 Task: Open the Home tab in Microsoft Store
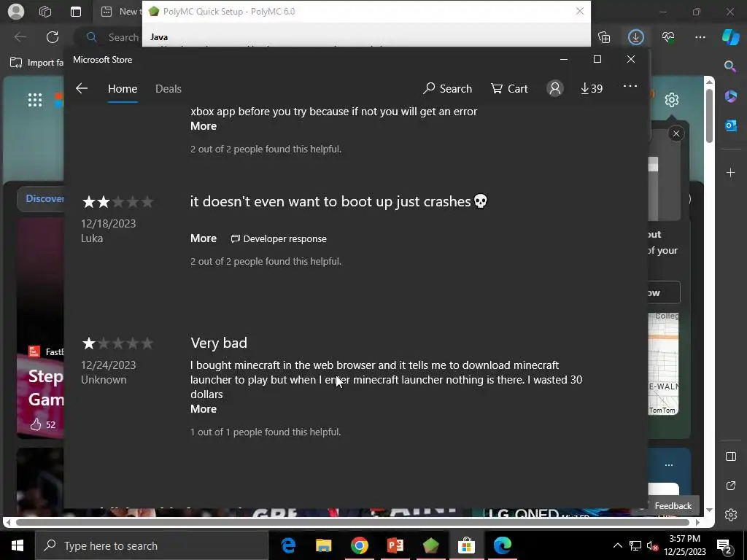coord(123,88)
